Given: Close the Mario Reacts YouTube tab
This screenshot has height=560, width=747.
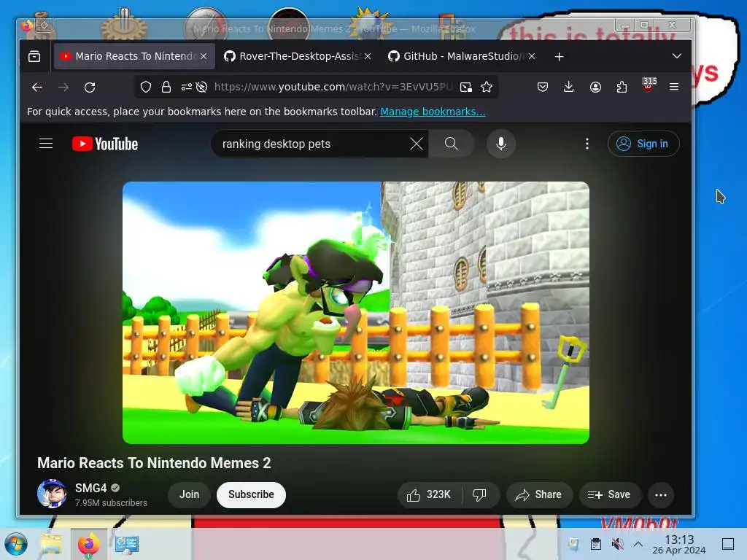Looking at the screenshot, I should [204, 56].
